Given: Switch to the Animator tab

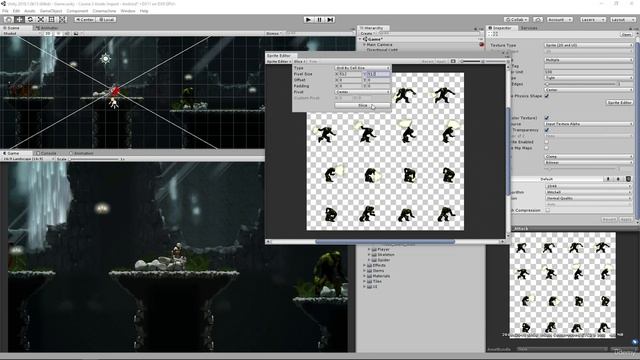Looking at the screenshot, I should pyautogui.click(x=48, y=28).
